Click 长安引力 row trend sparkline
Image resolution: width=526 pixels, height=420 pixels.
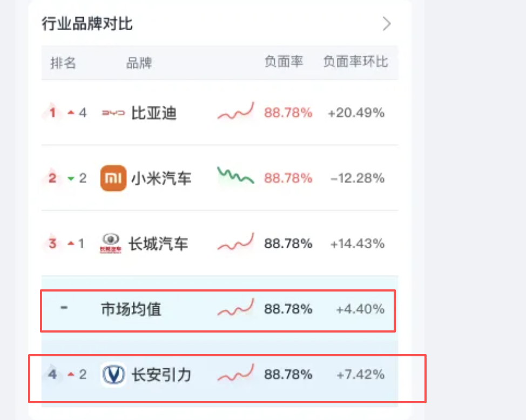pyautogui.click(x=236, y=372)
